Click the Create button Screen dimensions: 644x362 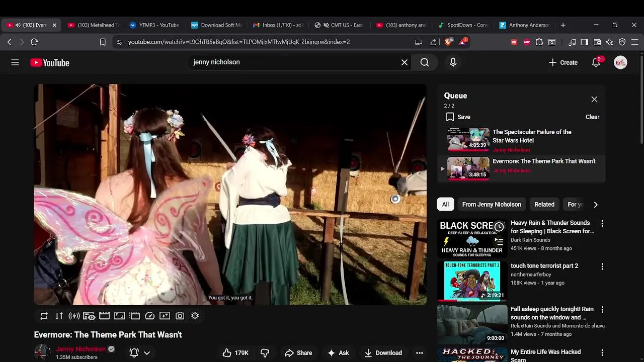click(x=563, y=62)
